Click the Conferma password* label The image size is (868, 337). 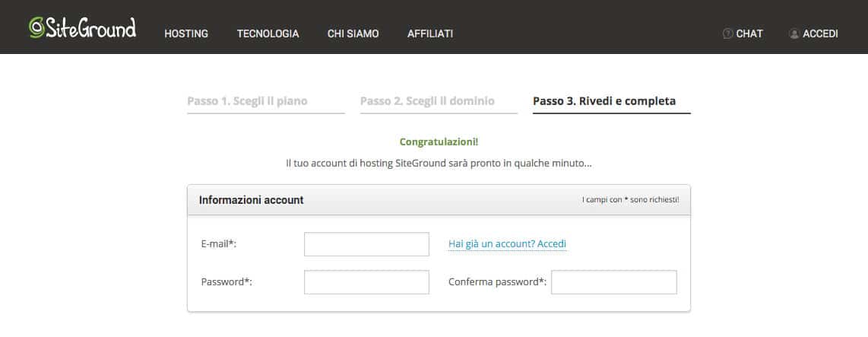497,282
